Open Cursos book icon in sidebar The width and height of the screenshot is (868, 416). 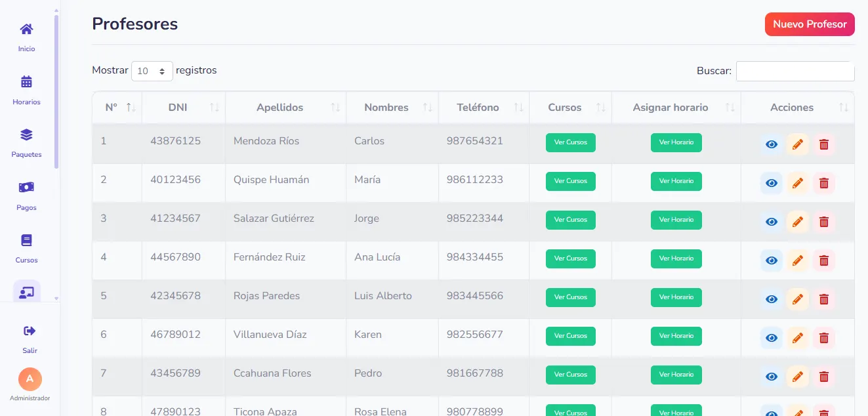[26, 240]
